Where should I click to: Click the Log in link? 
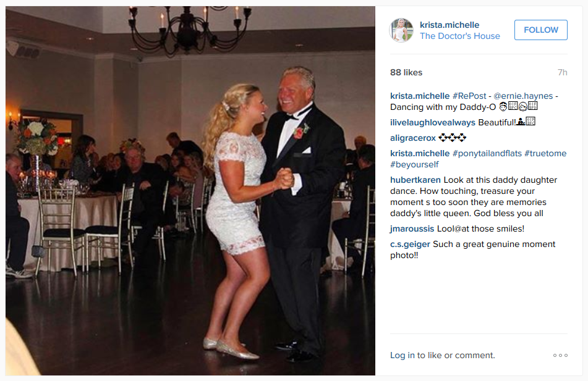403,355
